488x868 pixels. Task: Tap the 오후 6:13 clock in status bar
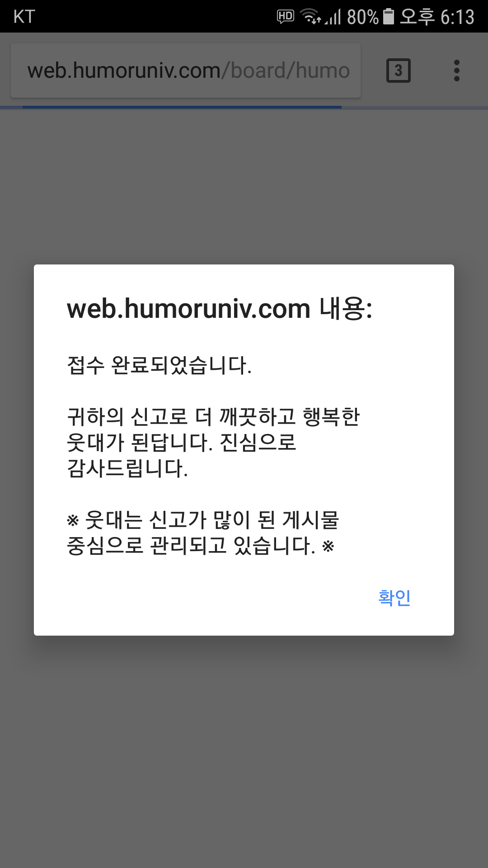(x=437, y=17)
